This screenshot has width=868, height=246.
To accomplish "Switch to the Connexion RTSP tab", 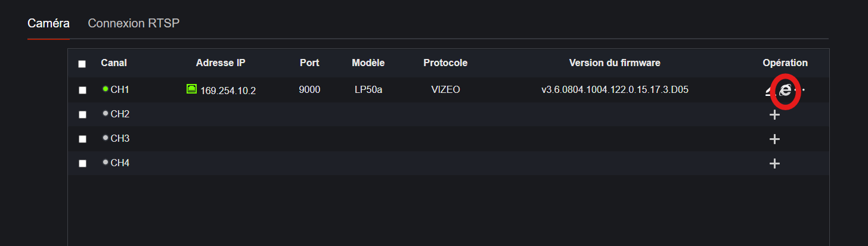I will coord(134,23).
